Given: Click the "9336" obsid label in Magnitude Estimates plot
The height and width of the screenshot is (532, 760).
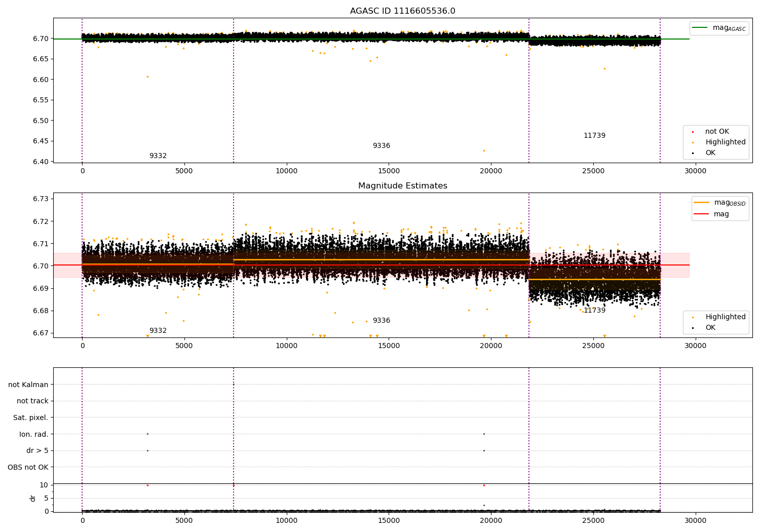Looking at the screenshot, I should coord(382,321).
